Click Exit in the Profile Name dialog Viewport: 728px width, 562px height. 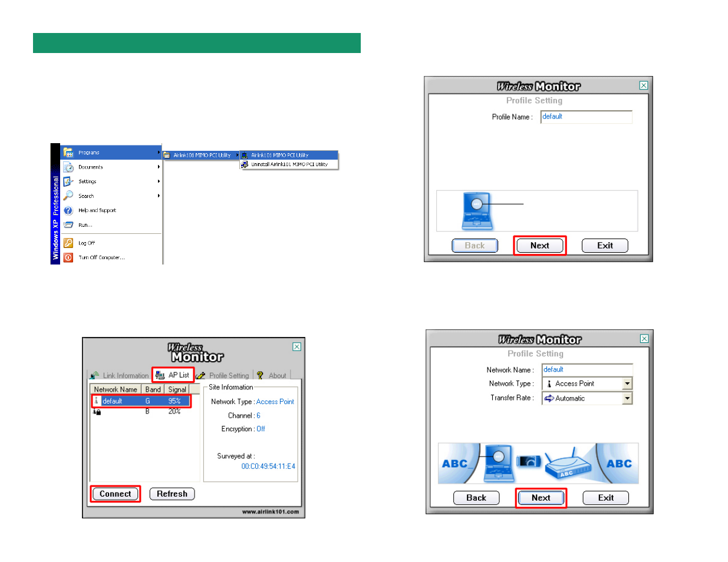[x=605, y=246]
